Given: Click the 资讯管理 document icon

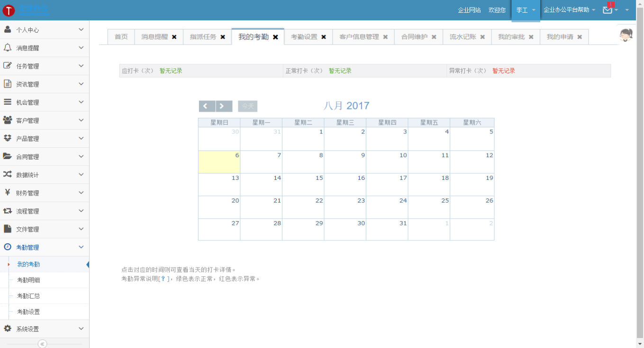Looking at the screenshot, I should coord(8,84).
